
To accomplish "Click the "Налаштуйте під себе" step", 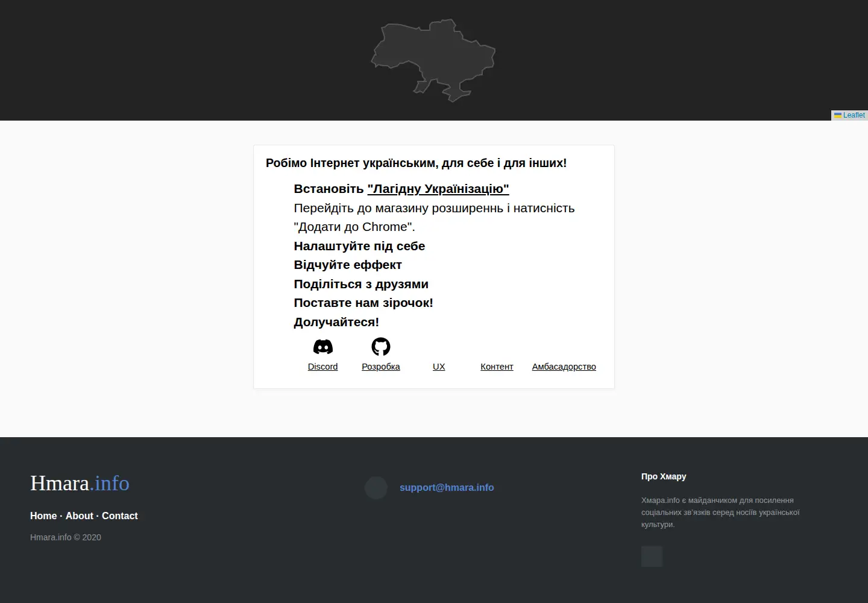I will point(359,246).
